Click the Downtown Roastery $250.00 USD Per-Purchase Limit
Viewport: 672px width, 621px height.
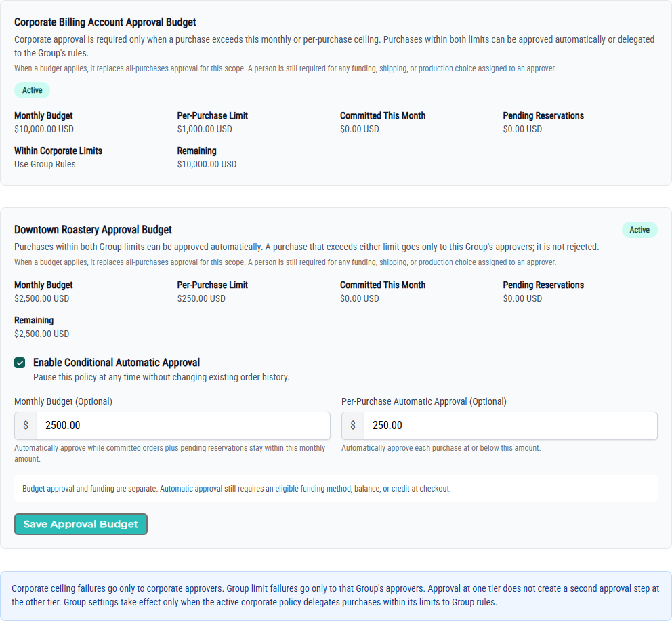pyautogui.click(x=201, y=298)
